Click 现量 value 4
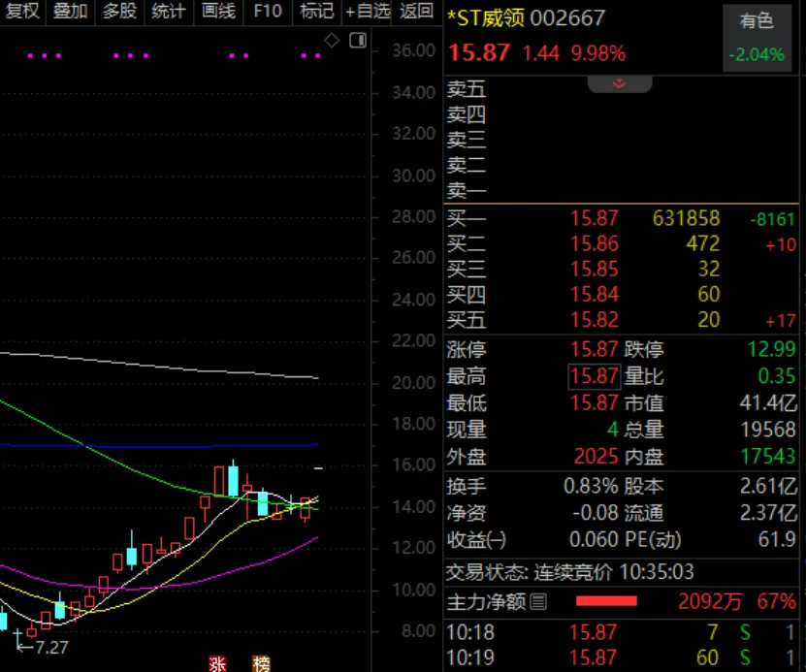The image size is (806, 672). tap(612, 430)
